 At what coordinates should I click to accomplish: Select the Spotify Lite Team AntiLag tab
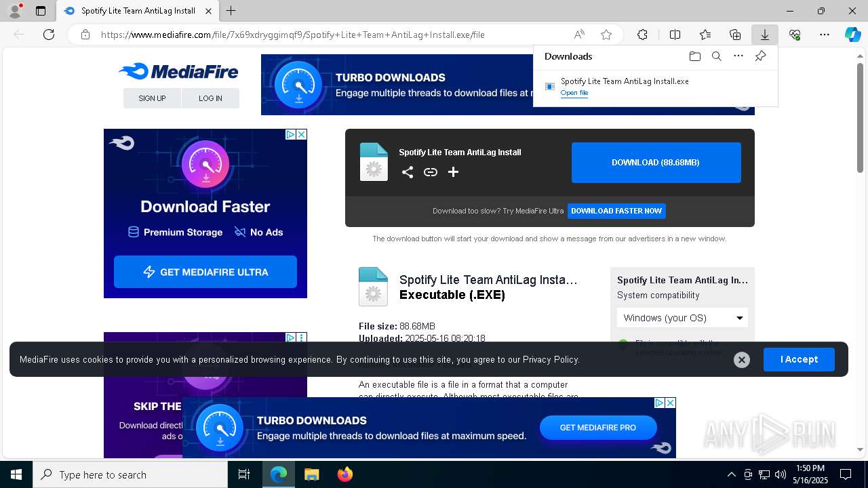(x=138, y=11)
